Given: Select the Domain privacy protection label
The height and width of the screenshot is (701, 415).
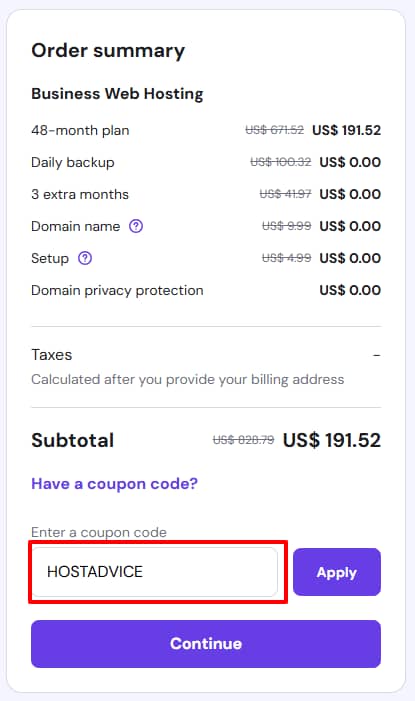Looking at the screenshot, I should click(x=117, y=291).
